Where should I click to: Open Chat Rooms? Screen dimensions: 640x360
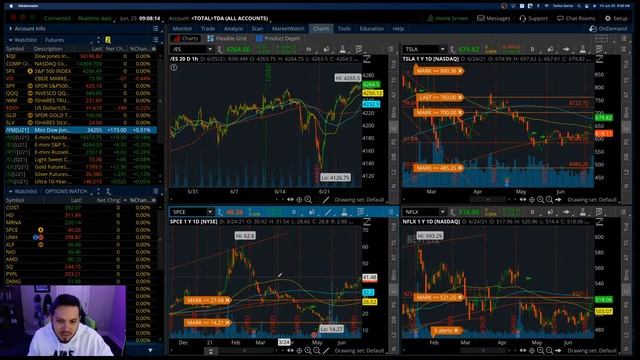[576, 18]
